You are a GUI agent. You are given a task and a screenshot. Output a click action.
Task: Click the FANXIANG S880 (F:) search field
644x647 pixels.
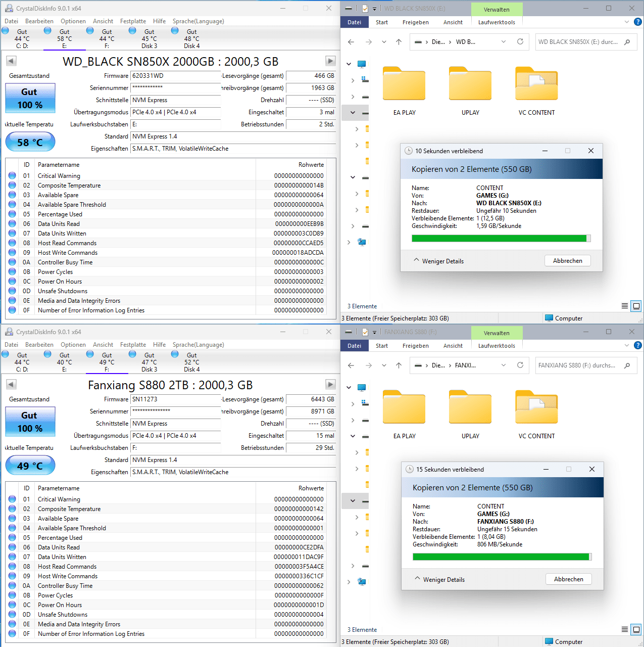click(586, 365)
